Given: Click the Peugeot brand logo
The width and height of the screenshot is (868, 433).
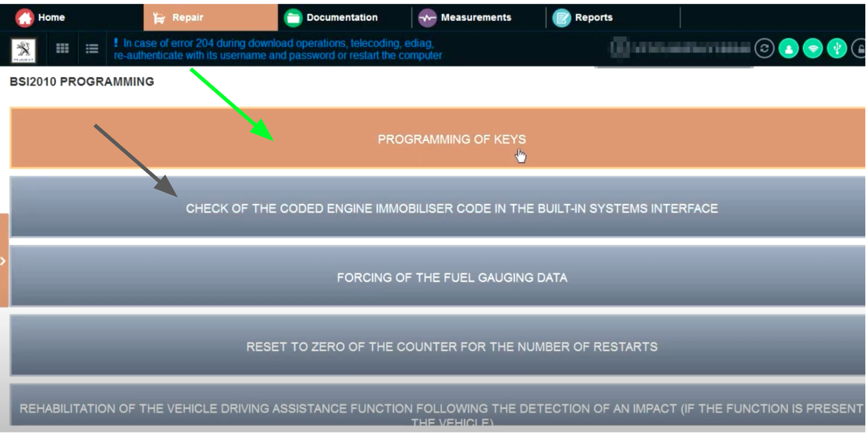Looking at the screenshot, I should [24, 50].
